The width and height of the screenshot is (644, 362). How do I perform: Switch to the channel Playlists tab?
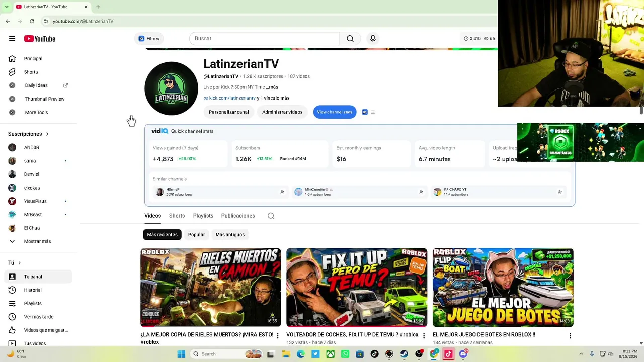[x=203, y=216]
